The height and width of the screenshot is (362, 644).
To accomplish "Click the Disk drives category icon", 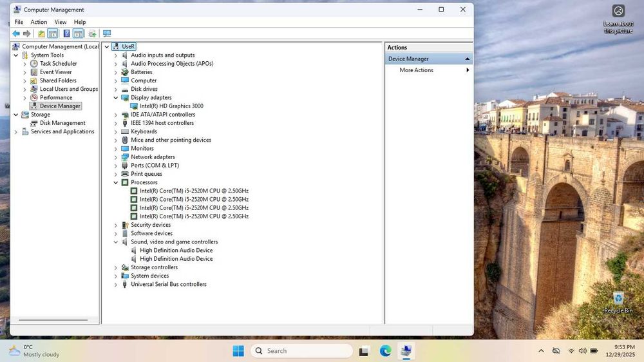I will (x=125, y=89).
